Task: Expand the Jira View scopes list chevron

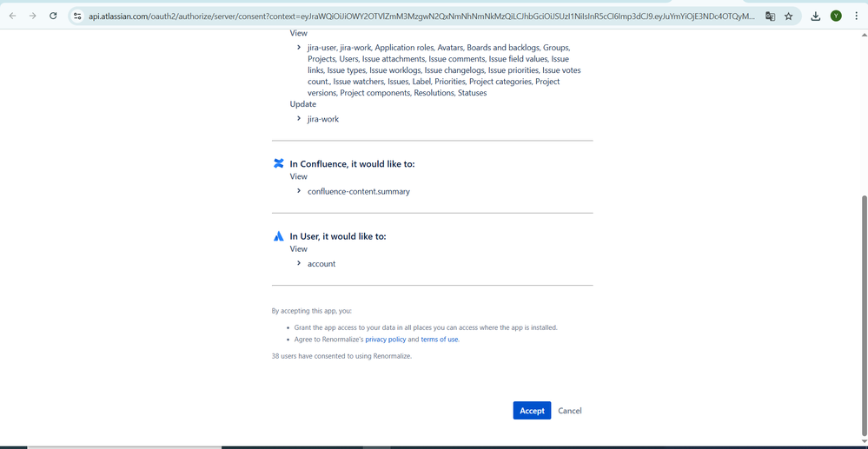Action: [x=299, y=48]
